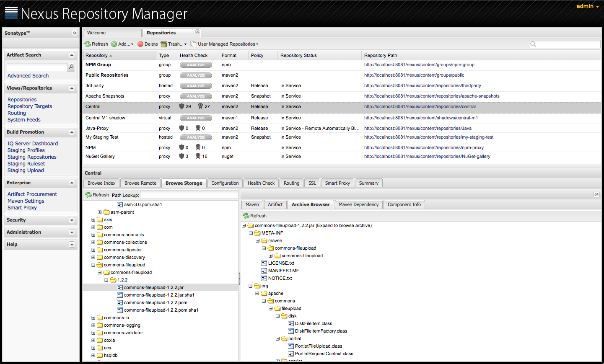Click Refresh icon in Browse Storage panel
Image resolution: width=604 pixels, height=364 pixels.
[88, 195]
